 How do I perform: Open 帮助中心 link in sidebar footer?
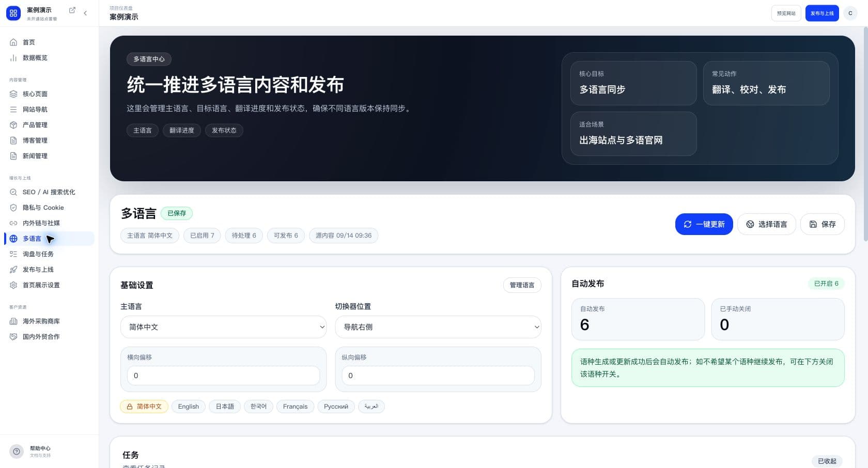(x=40, y=451)
